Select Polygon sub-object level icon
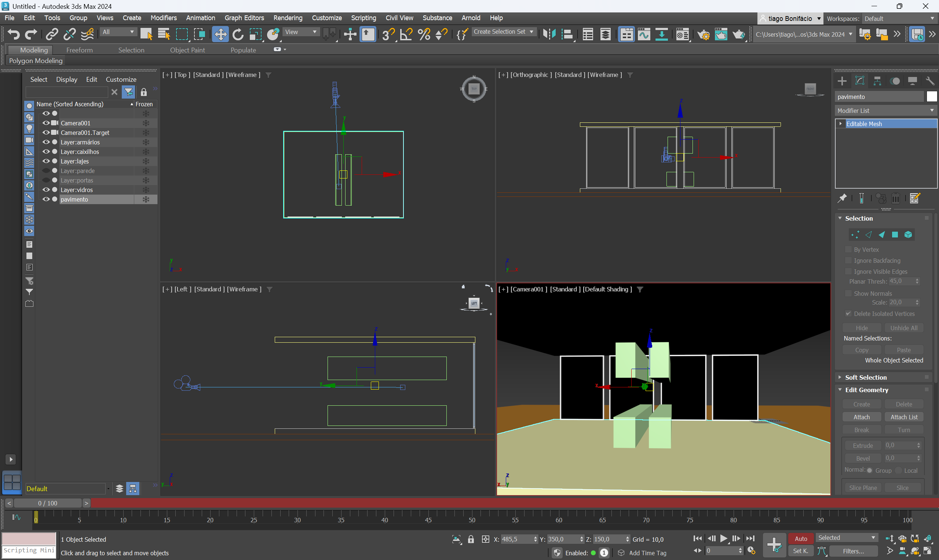Screen dimensions: 939x560 pyautogui.click(x=895, y=235)
